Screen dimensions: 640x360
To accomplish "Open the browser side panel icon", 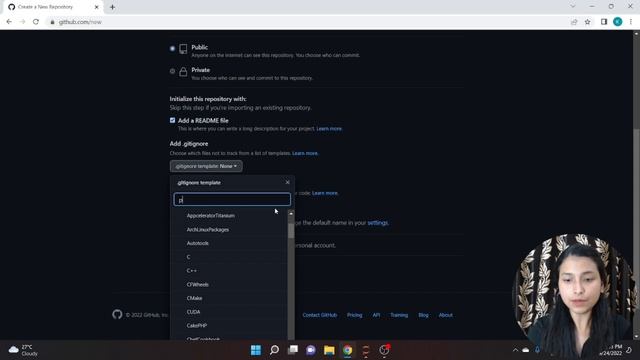I will (x=604, y=22).
